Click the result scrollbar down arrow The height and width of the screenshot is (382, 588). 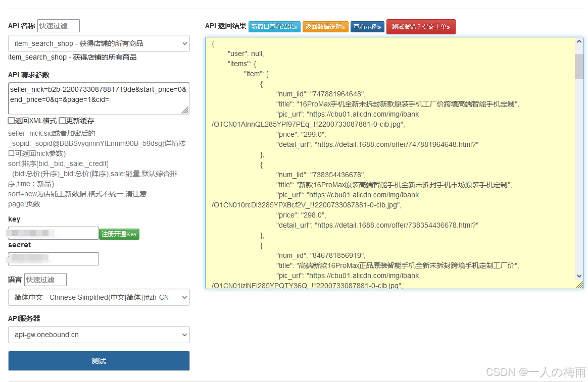[x=579, y=276]
